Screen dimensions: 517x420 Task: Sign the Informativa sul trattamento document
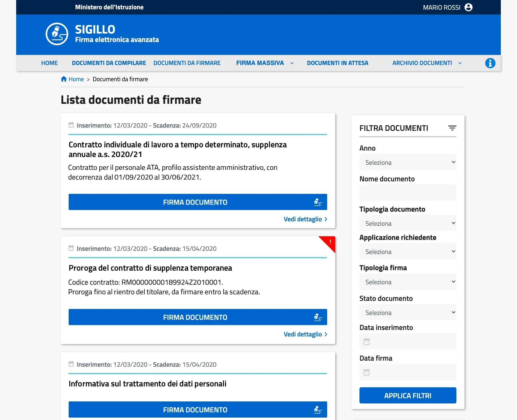[x=198, y=409]
